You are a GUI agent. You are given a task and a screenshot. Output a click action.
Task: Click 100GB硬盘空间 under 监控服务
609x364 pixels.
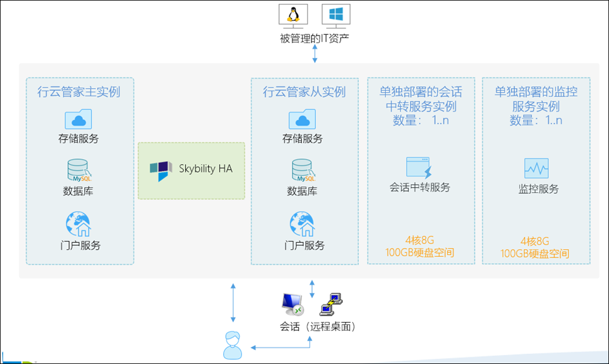pos(535,254)
